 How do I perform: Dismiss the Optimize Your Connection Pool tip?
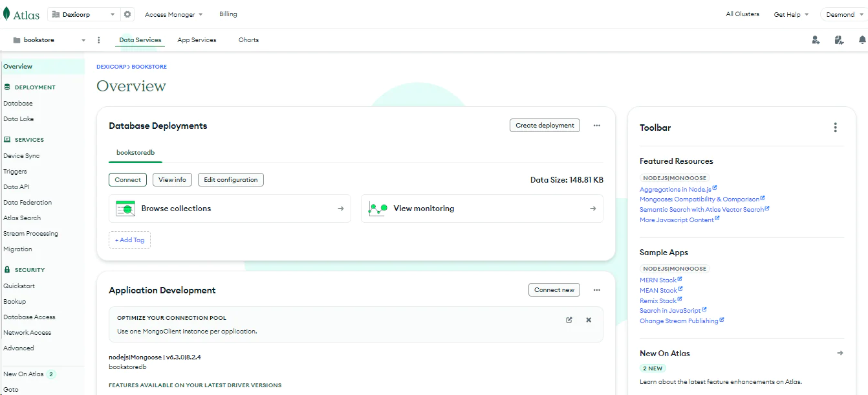(589, 320)
